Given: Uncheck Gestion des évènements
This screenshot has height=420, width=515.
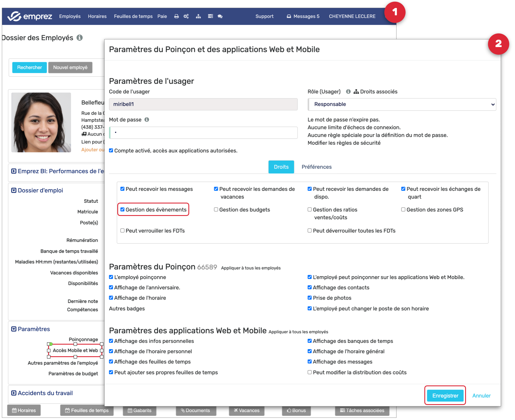Looking at the screenshot, I should [x=122, y=209].
